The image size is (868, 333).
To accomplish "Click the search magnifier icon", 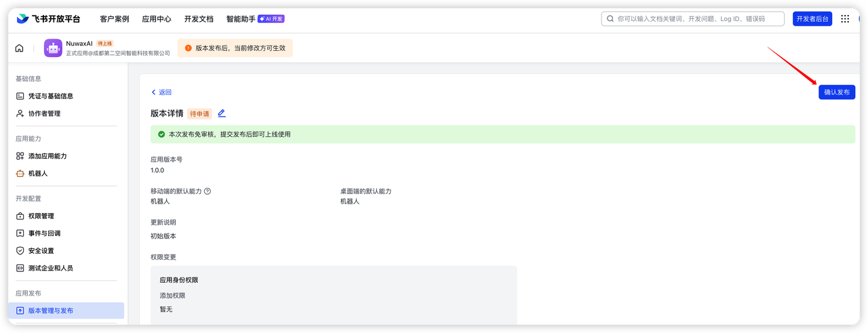I will tap(610, 19).
